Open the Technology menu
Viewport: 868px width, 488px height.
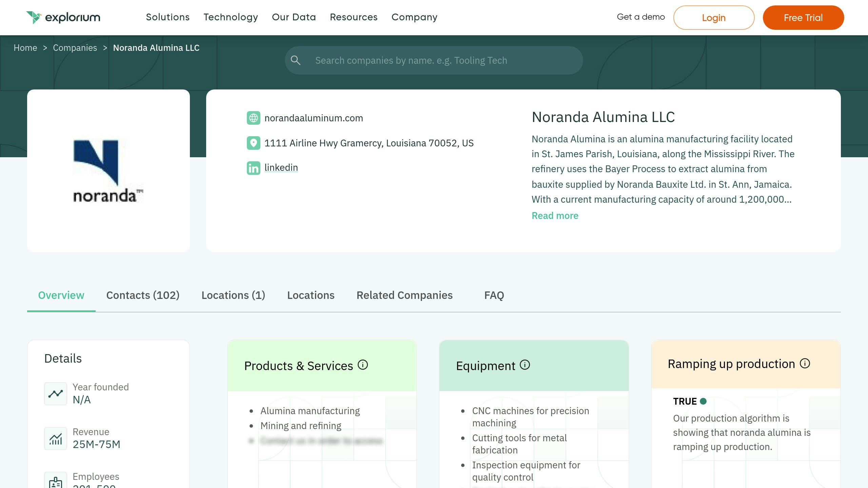tap(231, 17)
